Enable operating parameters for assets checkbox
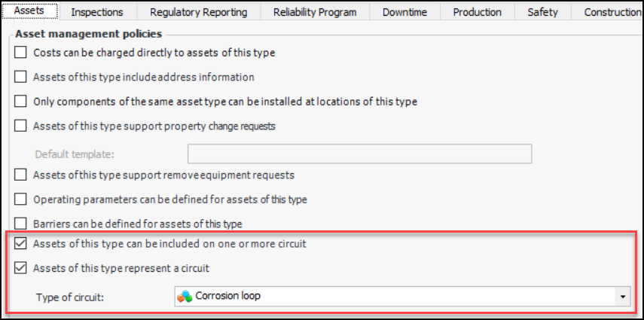The width and height of the screenshot is (644, 320). coord(20,200)
